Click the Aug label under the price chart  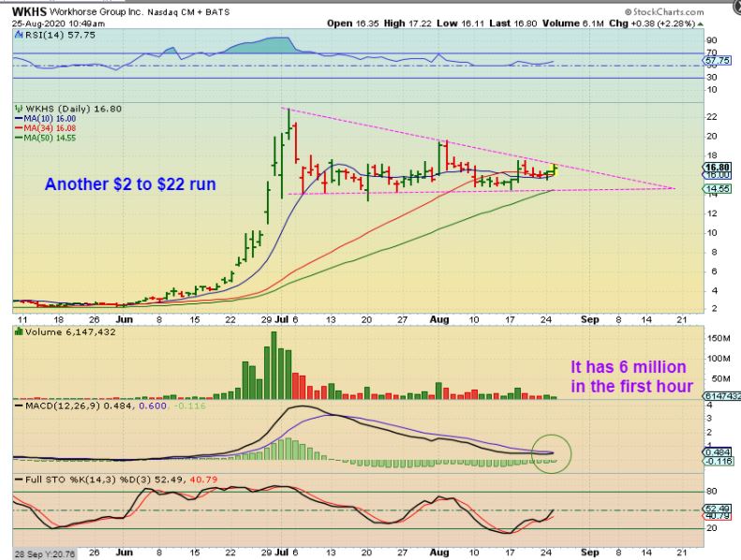click(x=439, y=319)
